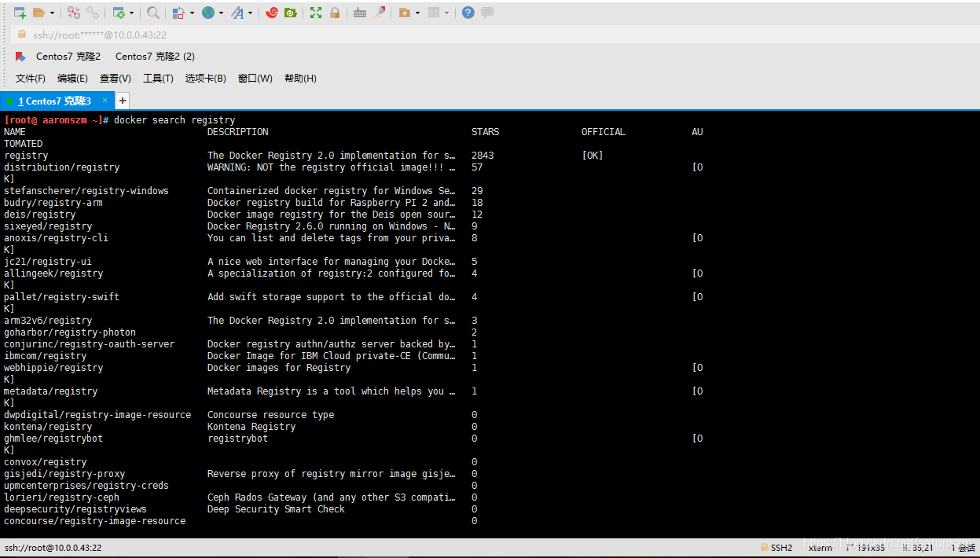Click the keyboard mapping icon
This screenshot has width=980, height=558.
pos(360,13)
